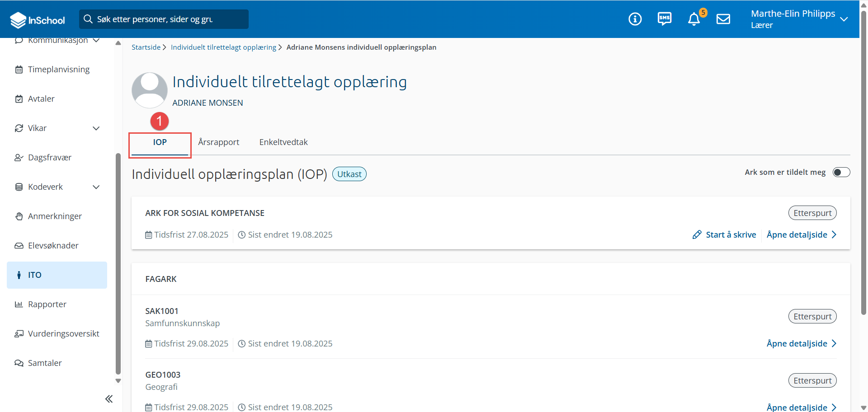Expand the Kommunikasjon menu chevron
This screenshot has width=868, height=412.
(x=96, y=40)
